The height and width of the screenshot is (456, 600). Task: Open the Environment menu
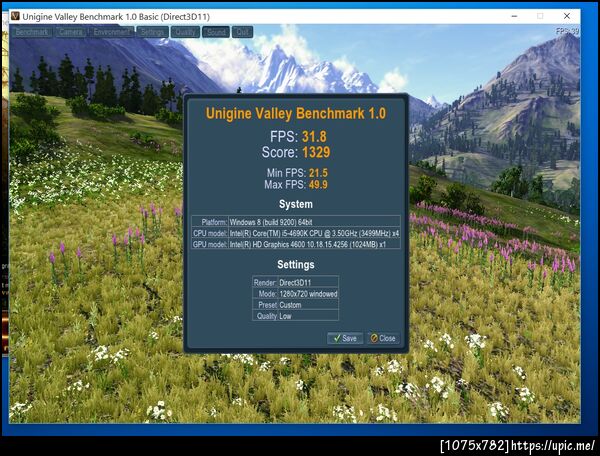click(x=111, y=32)
